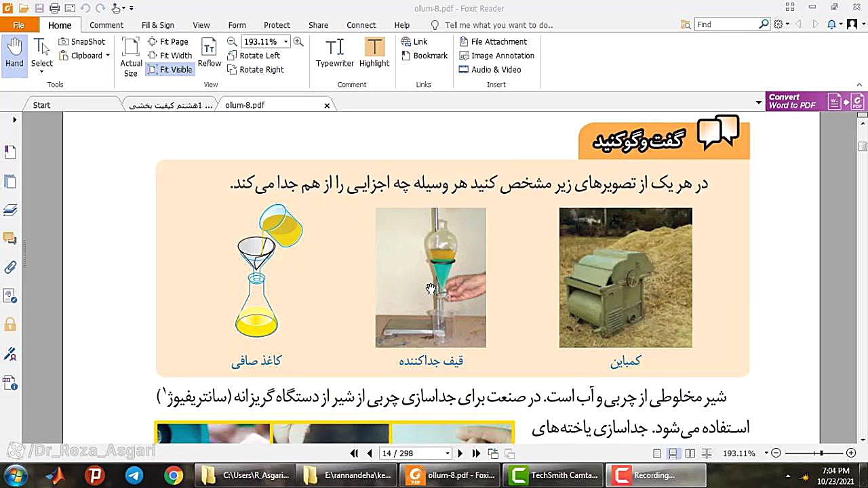Click Tell me what you want to do box
868x488 pixels.
point(492,25)
